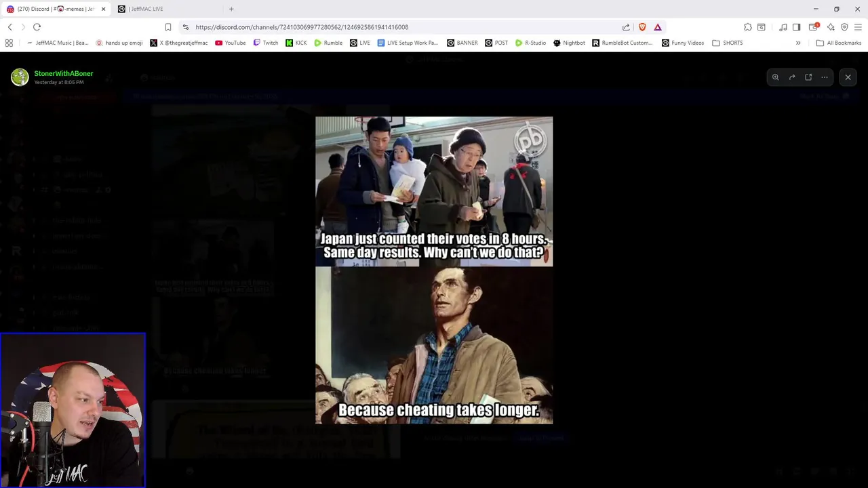Open hands up emoji bookmark
868x488 pixels.
[x=119, y=43]
